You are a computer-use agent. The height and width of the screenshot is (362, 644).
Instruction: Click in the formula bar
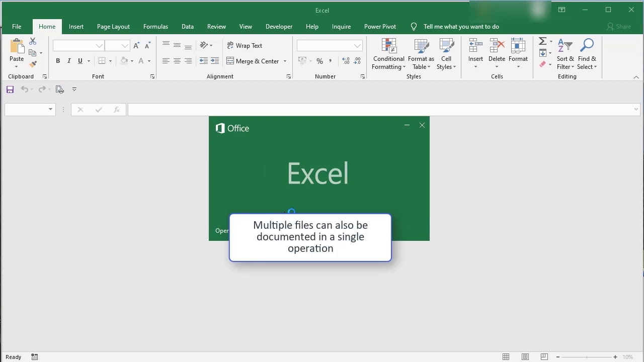(x=381, y=110)
